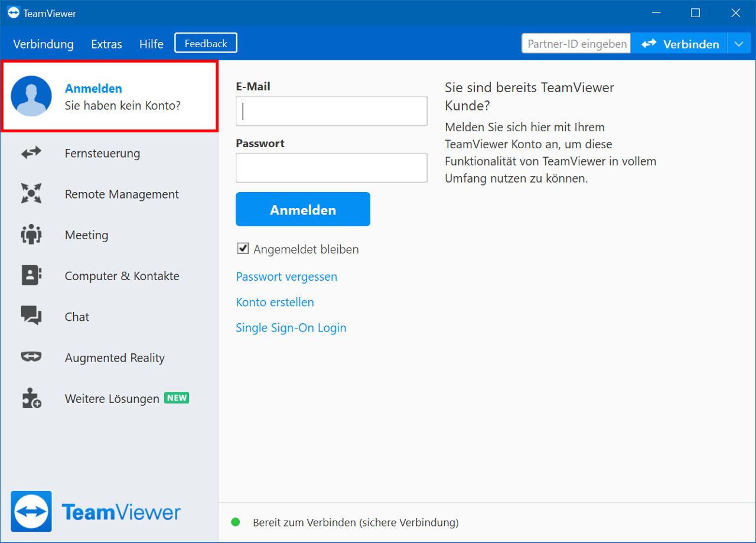The height and width of the screenshot is (543, 756).
Task: Click the Weitere Lösungen puzzle icon
Action: pos(31,398)
